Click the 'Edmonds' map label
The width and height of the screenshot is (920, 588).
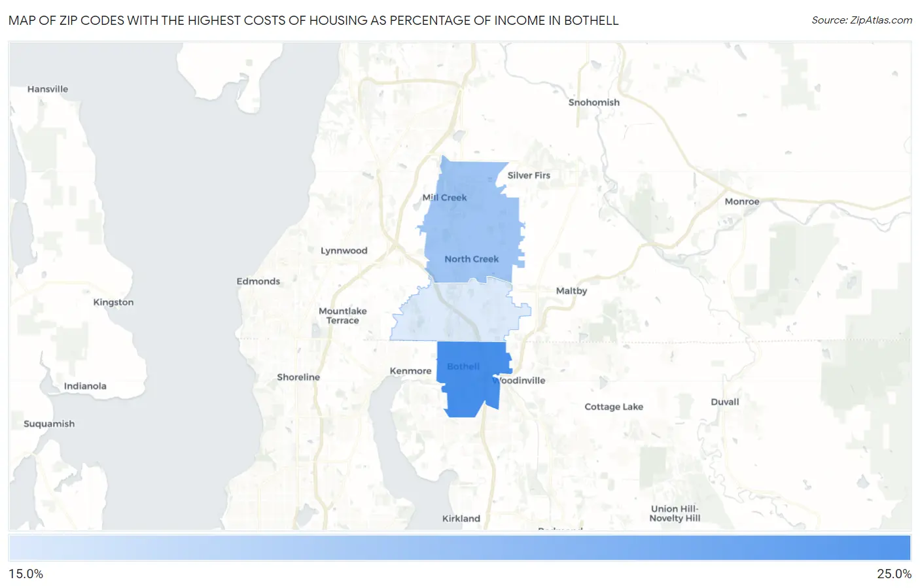[258, 281]
